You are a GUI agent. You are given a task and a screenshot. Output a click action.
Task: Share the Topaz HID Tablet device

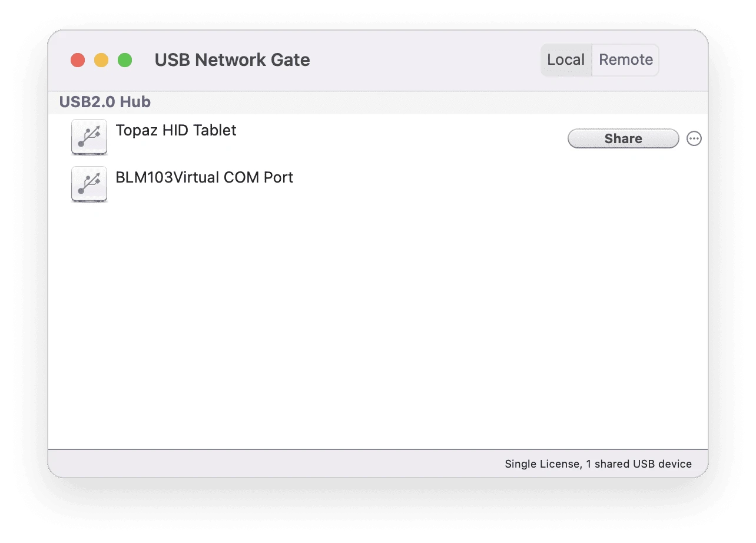(x=622, y=138)
